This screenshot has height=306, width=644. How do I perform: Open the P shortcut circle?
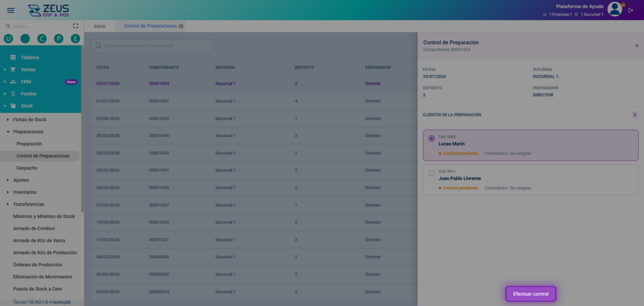click(x=59, y=39)
